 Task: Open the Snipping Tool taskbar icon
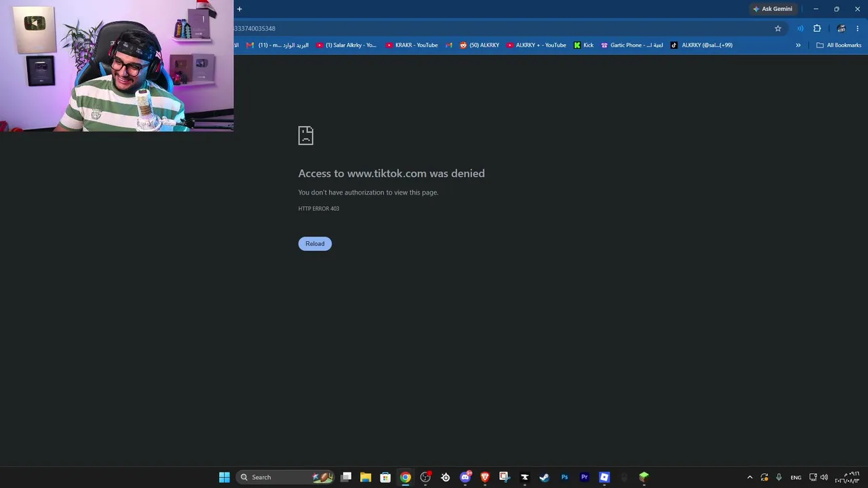(505, 477)
